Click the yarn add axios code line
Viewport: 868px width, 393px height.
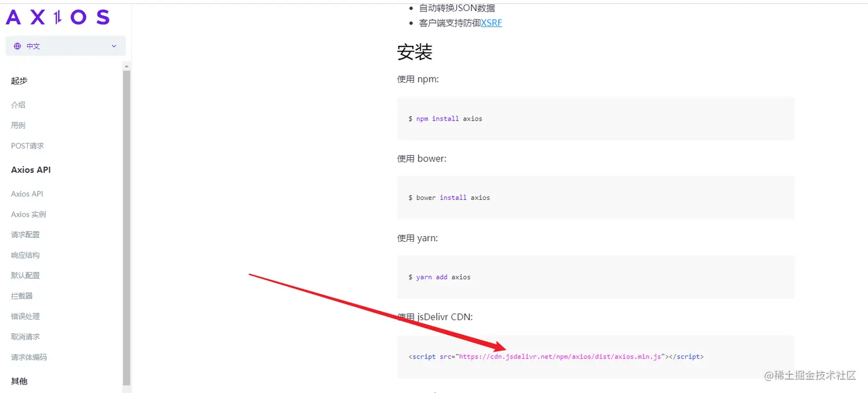coord(440,277)
